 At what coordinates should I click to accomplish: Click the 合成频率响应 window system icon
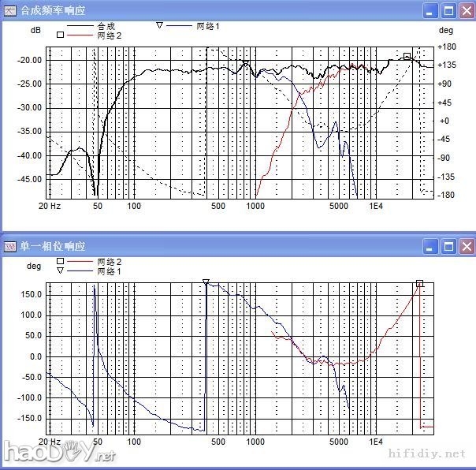tap(10, 10)
